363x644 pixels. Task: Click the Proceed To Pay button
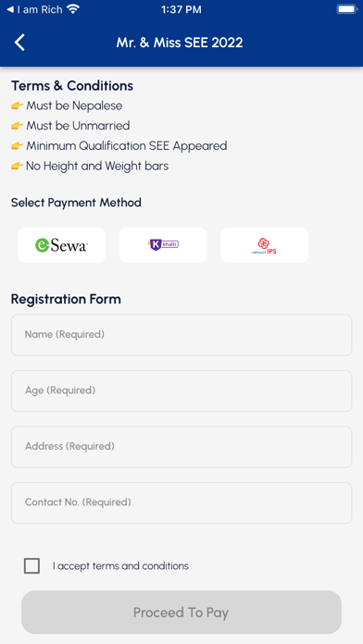pyautogui.click(x=181, y=613)
